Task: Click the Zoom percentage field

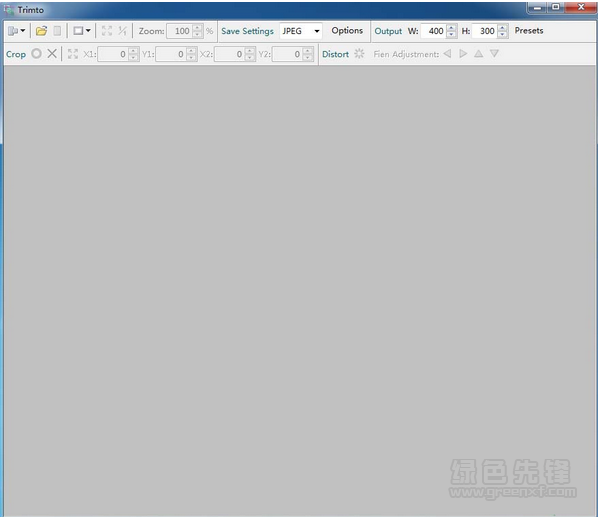Action: click(180, 31)
